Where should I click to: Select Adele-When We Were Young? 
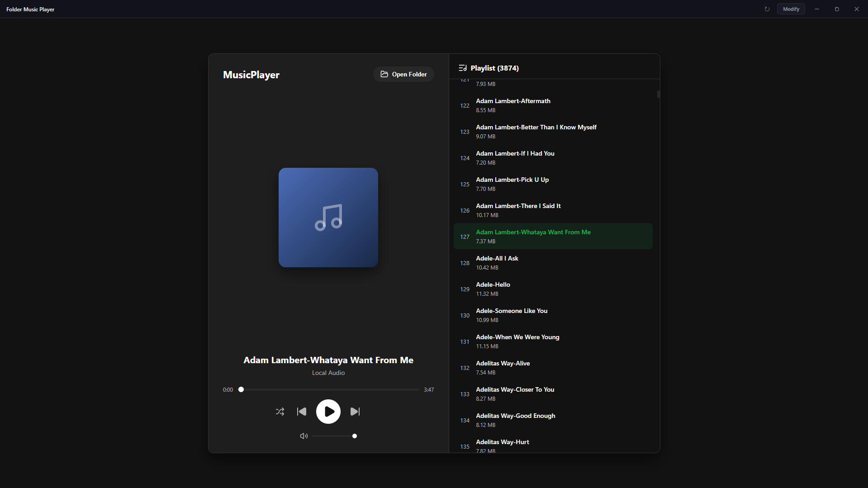[553, 341]
